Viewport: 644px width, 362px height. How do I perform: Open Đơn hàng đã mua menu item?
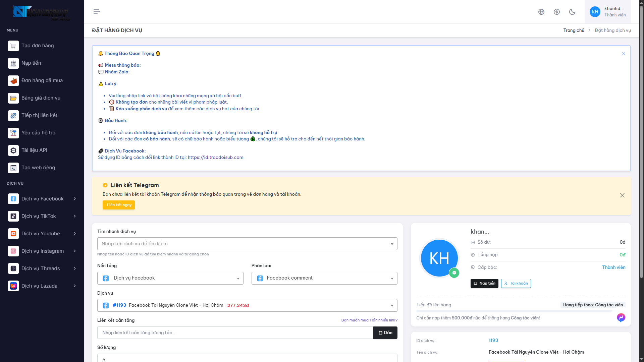pyautogui.click(x=42, y=80)
